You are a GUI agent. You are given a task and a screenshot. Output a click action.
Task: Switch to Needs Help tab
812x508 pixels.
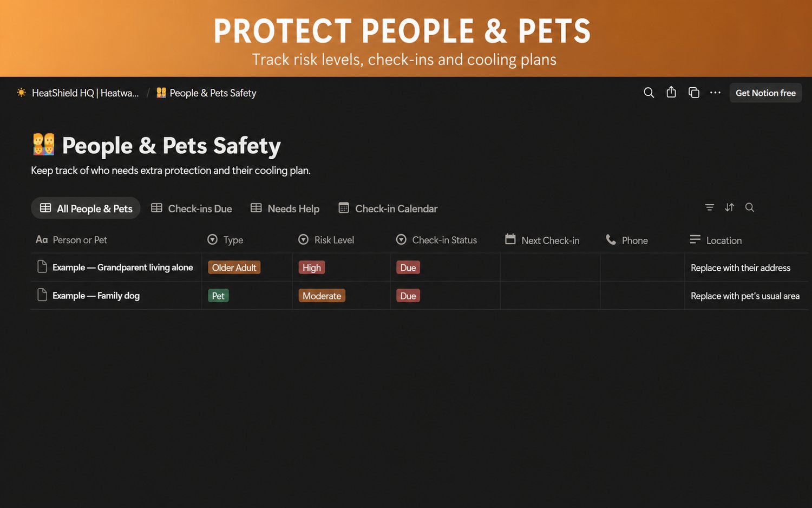click(x=285, y=209)
